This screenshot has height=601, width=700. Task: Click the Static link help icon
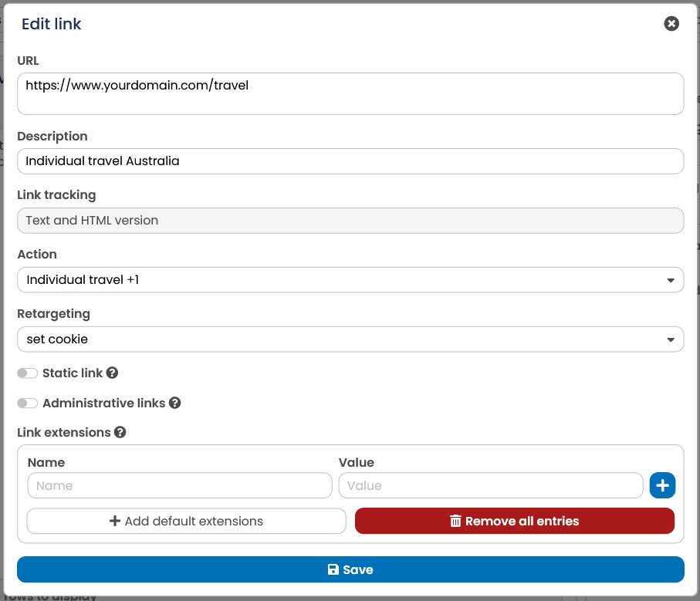pyautogui.click(x=112, y=373)
